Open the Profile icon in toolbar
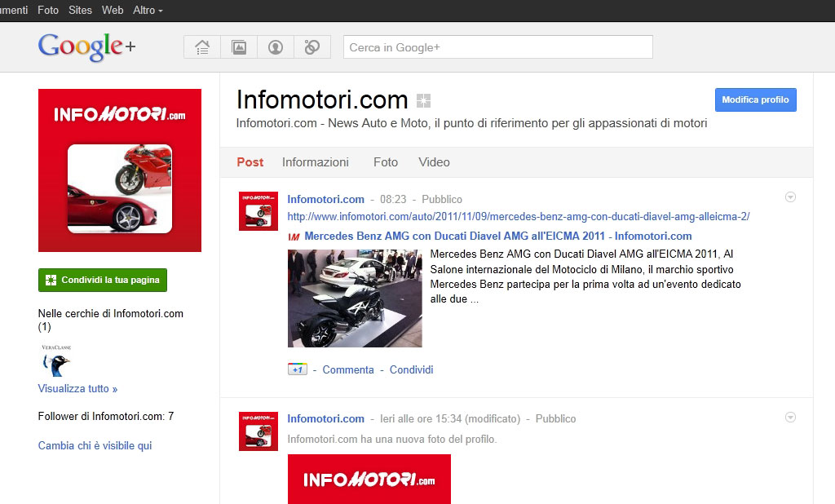The image size is (835, 504). [276, 47]
